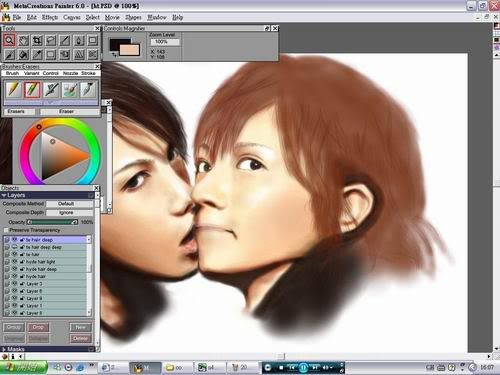This screenshot has width=500, height=375.
Task: Click the taskbar player volume icon
Action: (x=326, y=368)
